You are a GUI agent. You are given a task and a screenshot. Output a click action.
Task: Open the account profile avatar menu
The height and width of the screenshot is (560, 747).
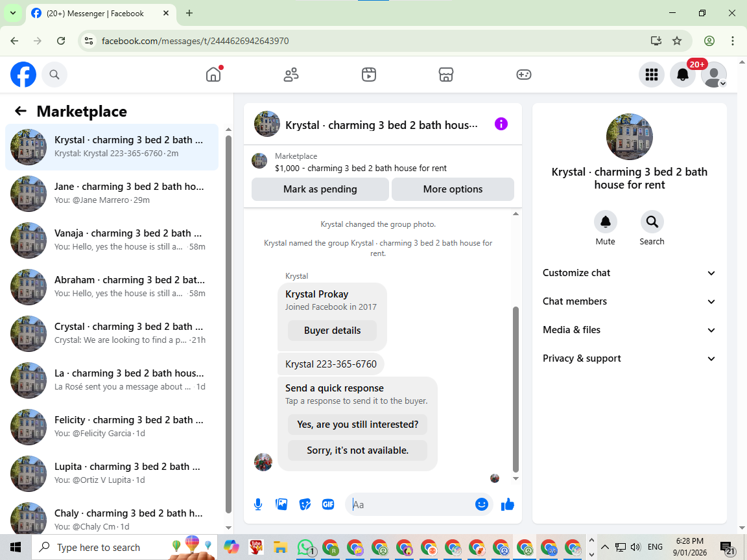coord(714,75)
